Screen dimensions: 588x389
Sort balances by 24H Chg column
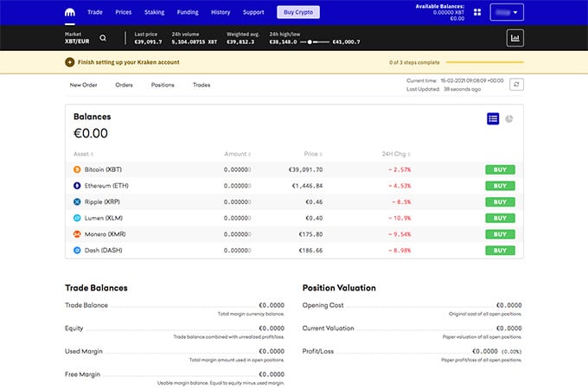point(396,154)
